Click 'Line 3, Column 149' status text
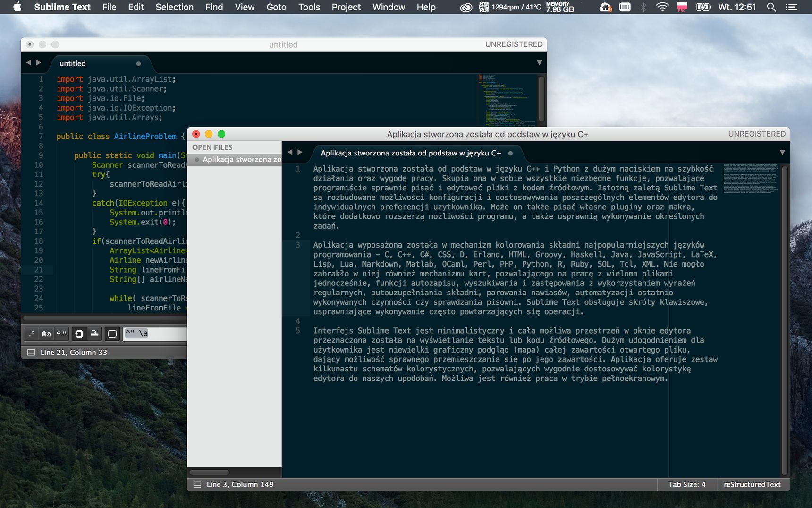This screenshot has height=508, width=812. [240, 484]
